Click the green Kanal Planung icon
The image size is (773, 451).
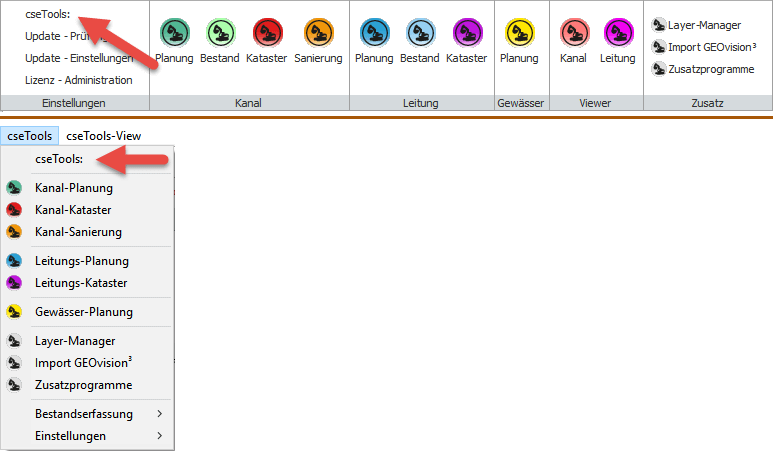175,34
